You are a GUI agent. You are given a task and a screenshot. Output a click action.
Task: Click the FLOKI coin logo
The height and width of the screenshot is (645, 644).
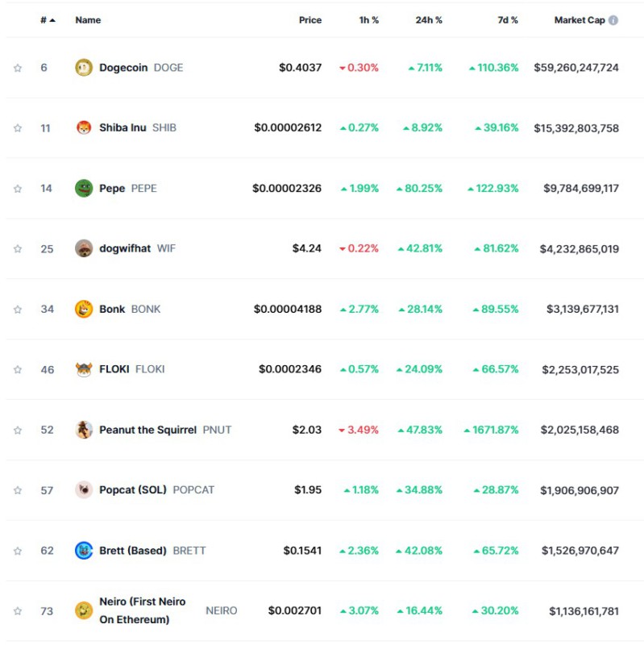pyautogui.click(x=84, y=369)
